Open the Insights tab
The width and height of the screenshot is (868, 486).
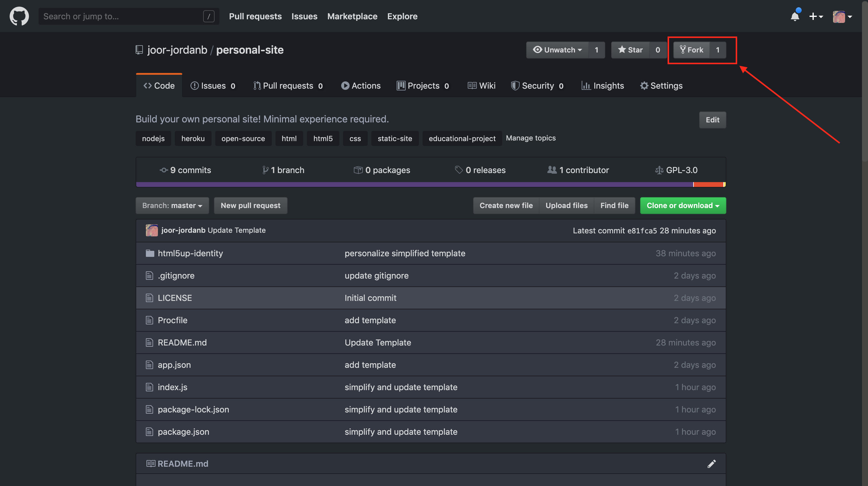coord(603,86)
